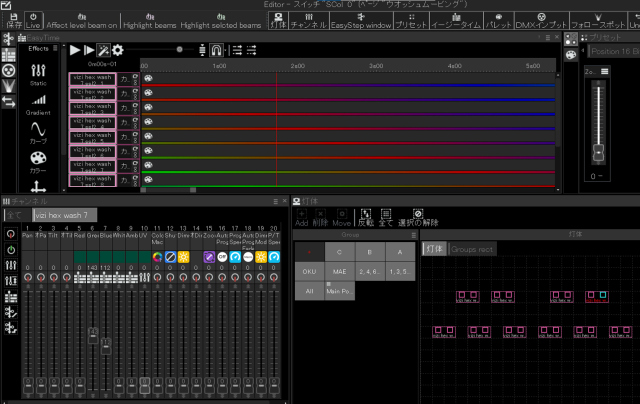Open the EasyStep window tab

coord(361,22)
